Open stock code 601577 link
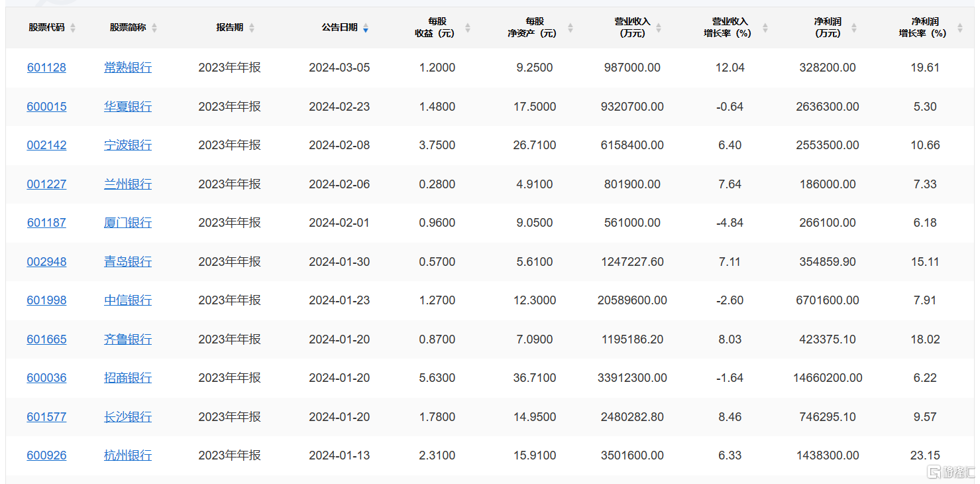Viewport: 980px width, 484px height. 46,417
